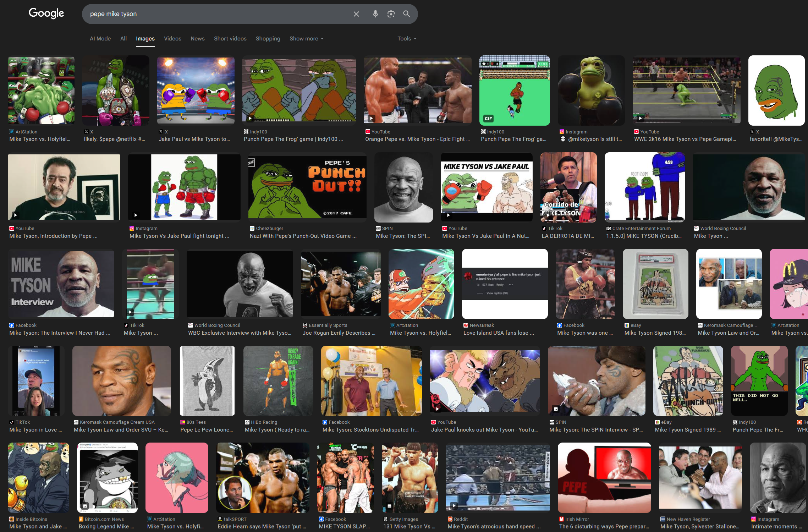Screen dimensions: 808x532
Task: Open search by image camera icon
Action: pos(391,14)
